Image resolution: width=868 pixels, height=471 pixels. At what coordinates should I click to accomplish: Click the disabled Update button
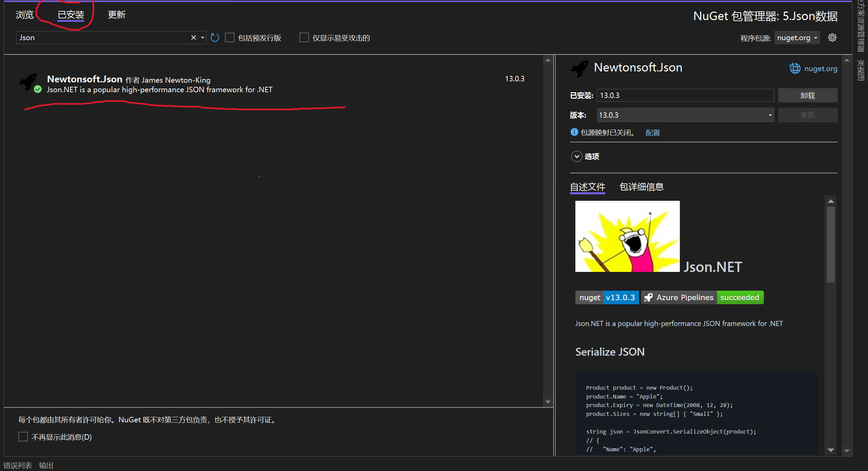coord(808,115)
